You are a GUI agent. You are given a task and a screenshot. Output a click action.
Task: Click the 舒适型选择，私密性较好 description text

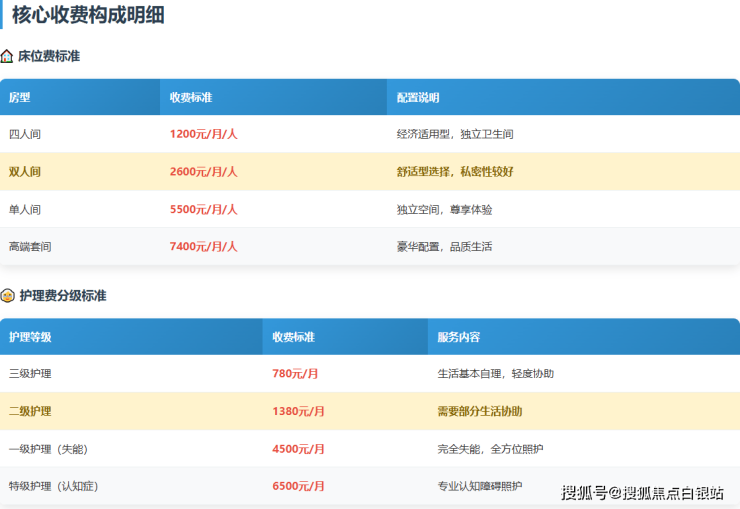pyautogui.click(x=455, y=172)
